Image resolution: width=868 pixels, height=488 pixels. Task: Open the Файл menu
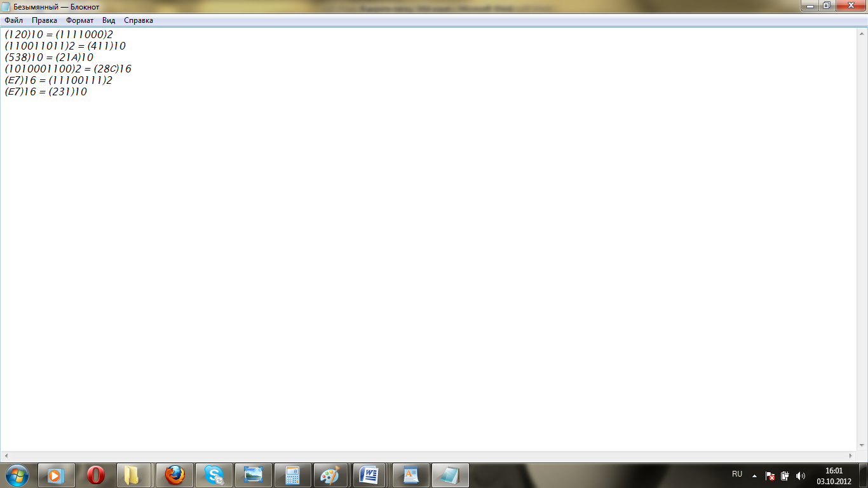13,20
